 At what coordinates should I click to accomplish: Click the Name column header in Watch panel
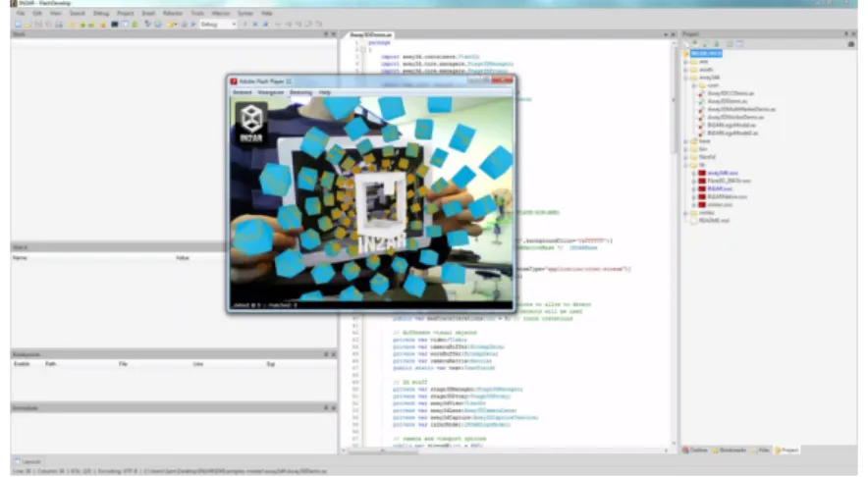pos(20,258)
